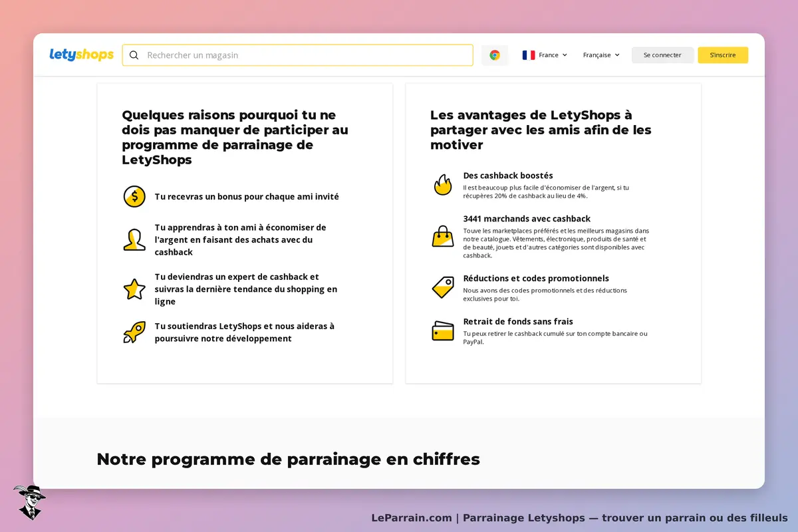Click the heading 'Des cashback boostés'
The height and width of the screenshot is (532, 798).
[508, 176]
